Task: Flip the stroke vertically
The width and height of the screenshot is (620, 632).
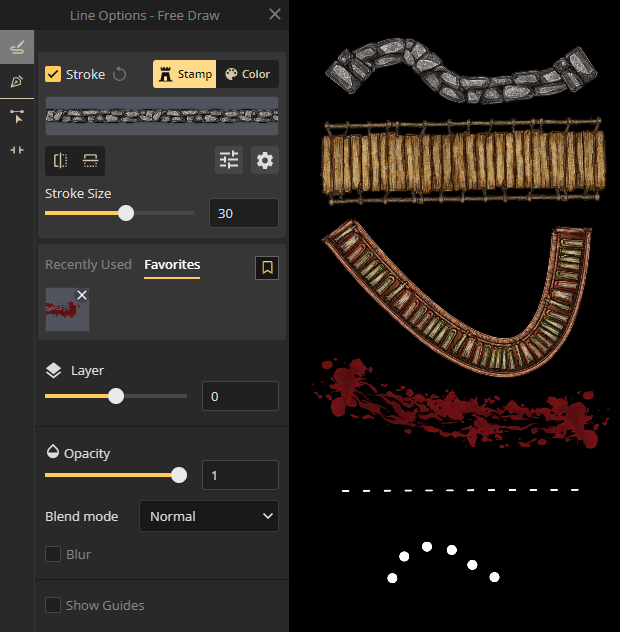Action: [x=90, y=160]
